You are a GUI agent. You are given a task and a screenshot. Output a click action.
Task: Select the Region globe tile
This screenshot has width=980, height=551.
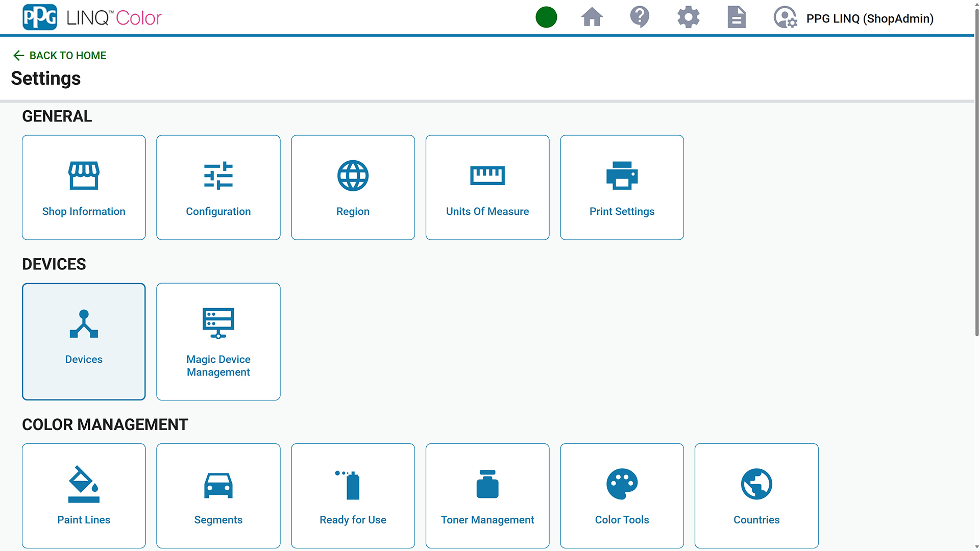coord(353,187)
